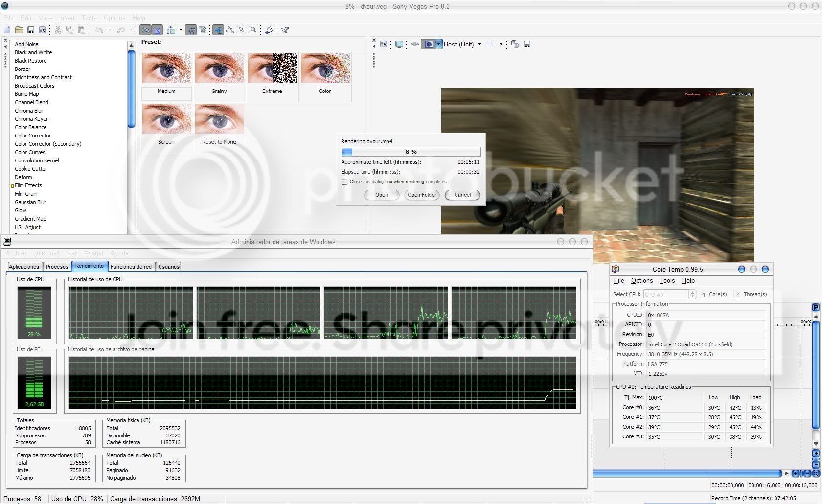This screenshot has width=822, height=504.
Task: Click Open Folder in the rendering dialog
Action: [x=421, y=195]
